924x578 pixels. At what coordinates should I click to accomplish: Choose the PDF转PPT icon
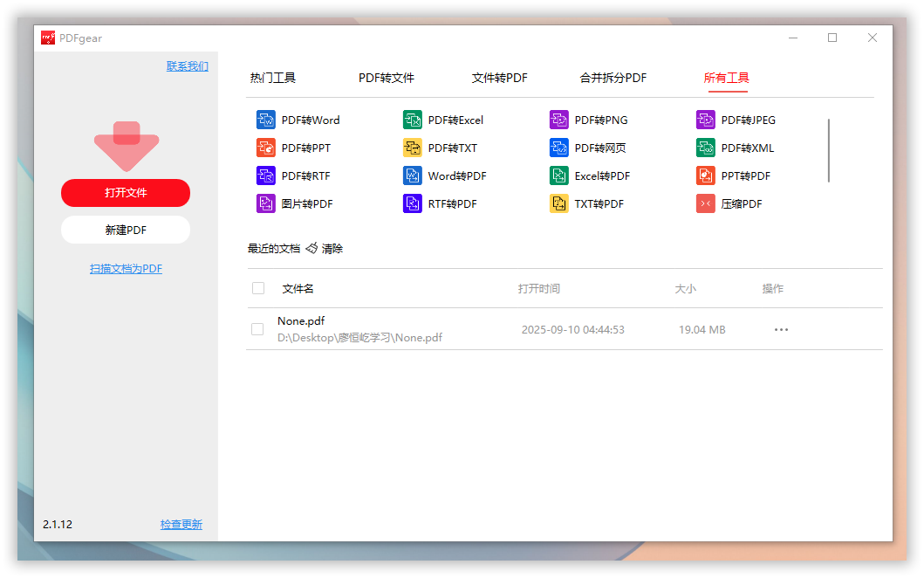coord(266,148)
